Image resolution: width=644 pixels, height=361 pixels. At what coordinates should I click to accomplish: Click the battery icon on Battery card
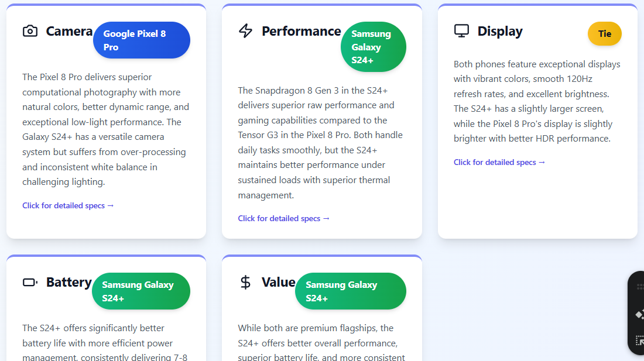tap(30, 282)
